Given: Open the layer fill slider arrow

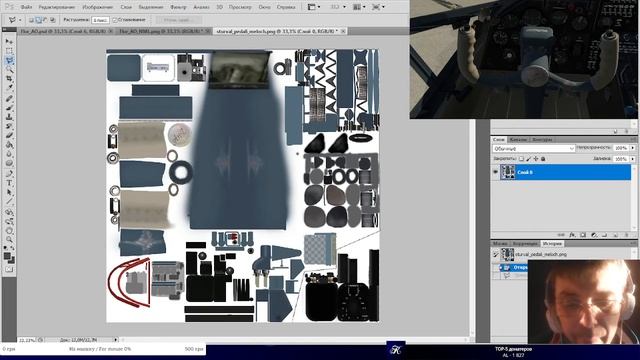Looking at the screenshot, I should coord(633,159).
